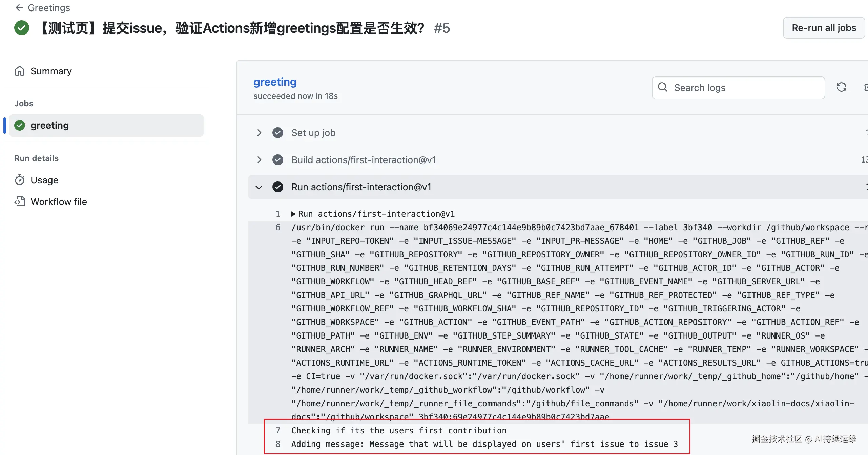Open the Summary page
Viewport: 868px width, 455px height.
point(51,71)
